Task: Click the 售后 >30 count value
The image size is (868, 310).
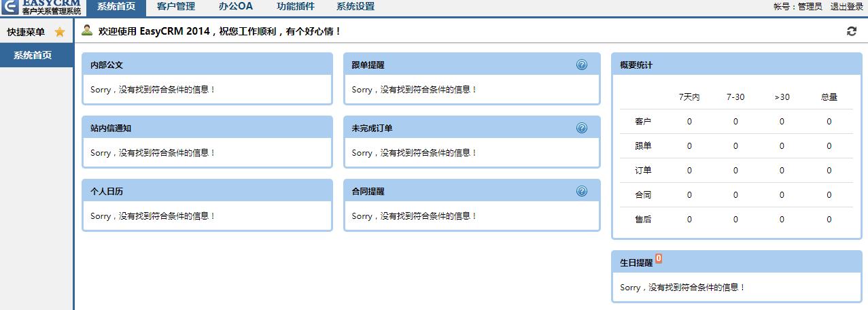Action: [x=782, y=220]
